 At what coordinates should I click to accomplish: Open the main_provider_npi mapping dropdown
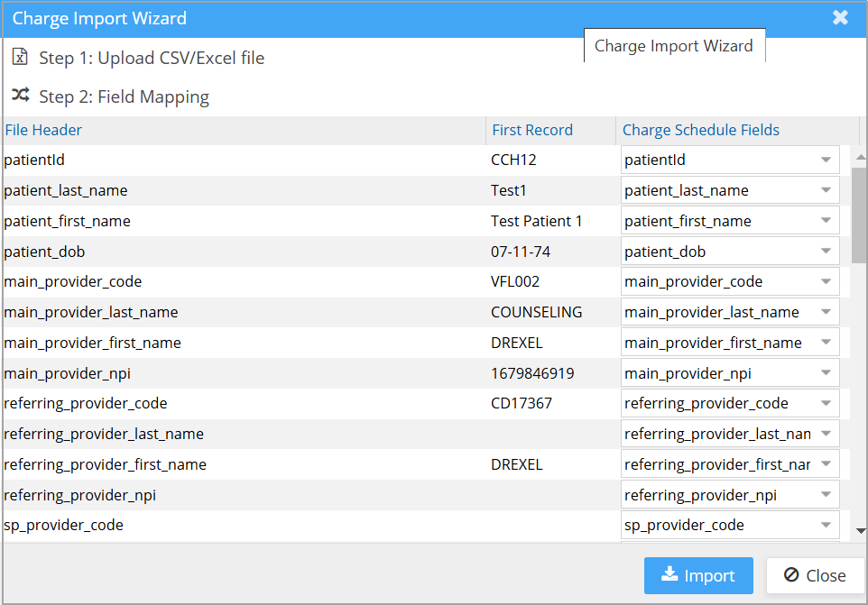coord(730,373)
